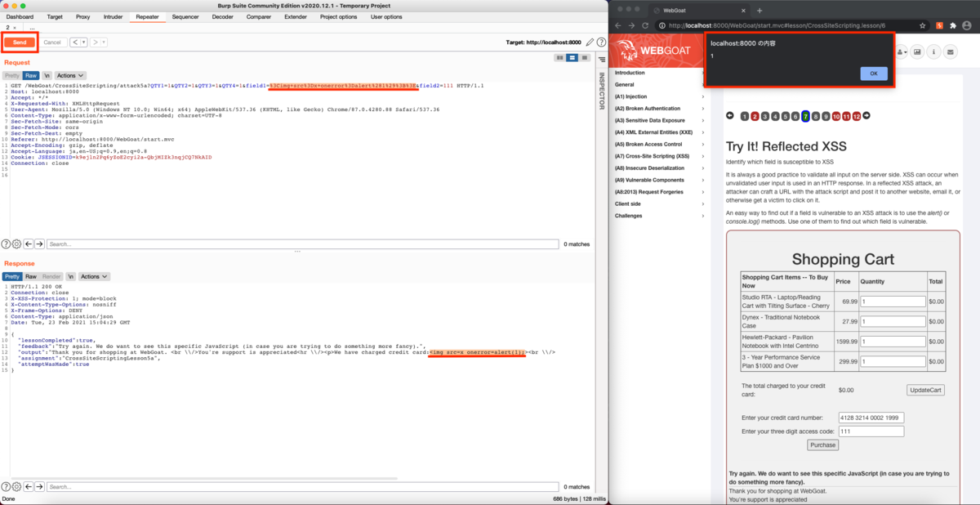Select stacked layout view toggle
Image resolution: width=980 pixels, height=505 pixels.
click(572, 57)
